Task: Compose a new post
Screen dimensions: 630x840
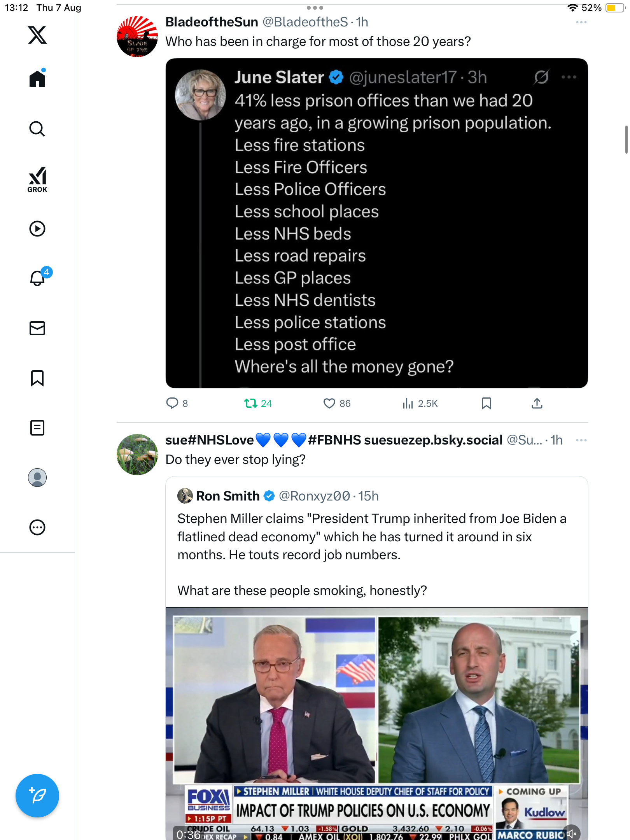Action: click(37, 795)
